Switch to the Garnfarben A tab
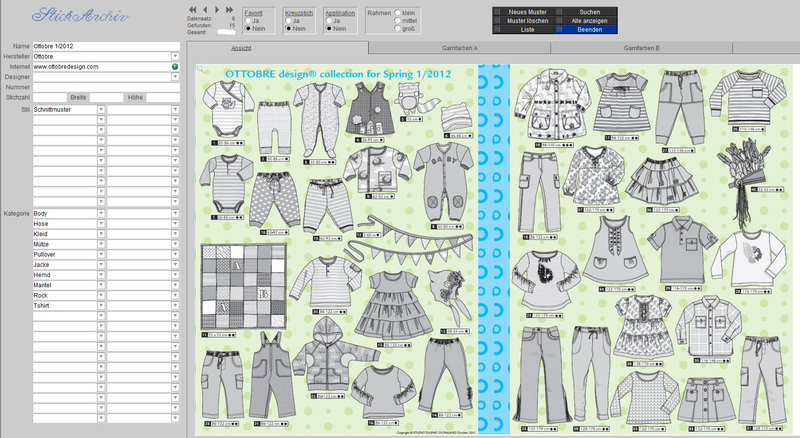The width and height of the screenshot is (800, 438). 460,48
